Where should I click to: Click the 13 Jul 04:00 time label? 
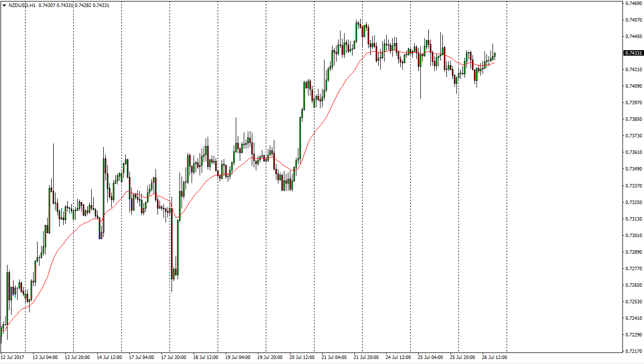point(45,357)
